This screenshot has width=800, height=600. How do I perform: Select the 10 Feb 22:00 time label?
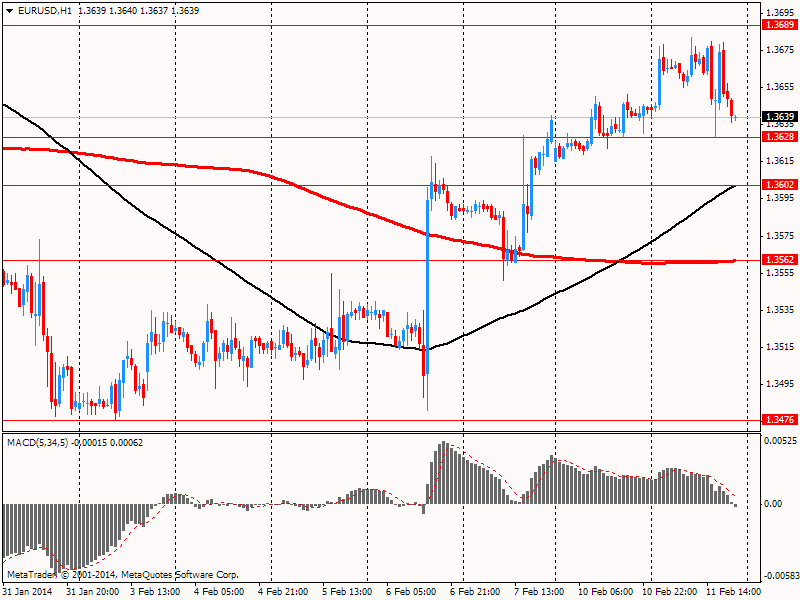pyautogui.click(x=669, y=591)
